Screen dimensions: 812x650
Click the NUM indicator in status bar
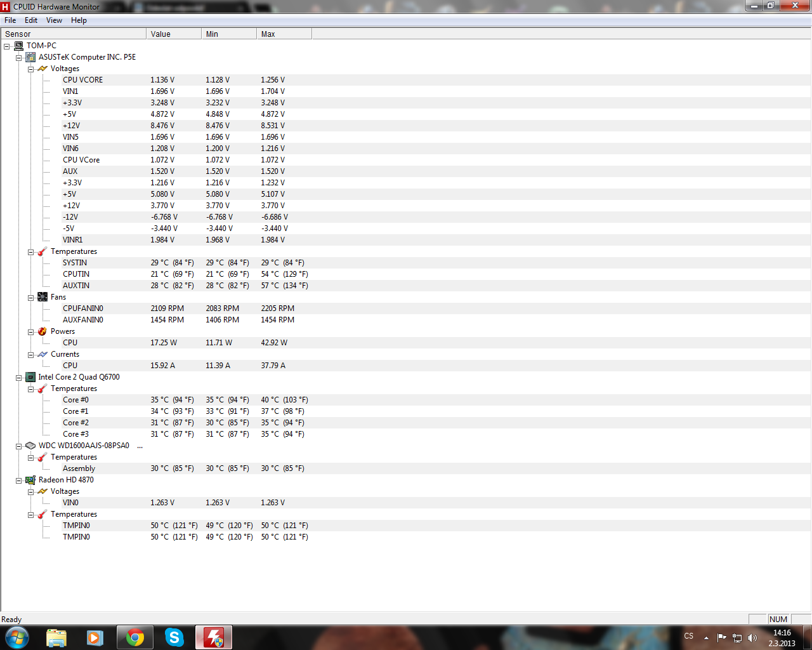click(778, 620)
